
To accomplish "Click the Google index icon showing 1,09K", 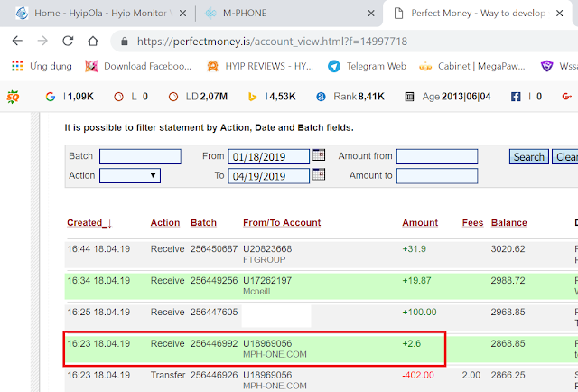I will pyautogui.click(x=51, y=97).
